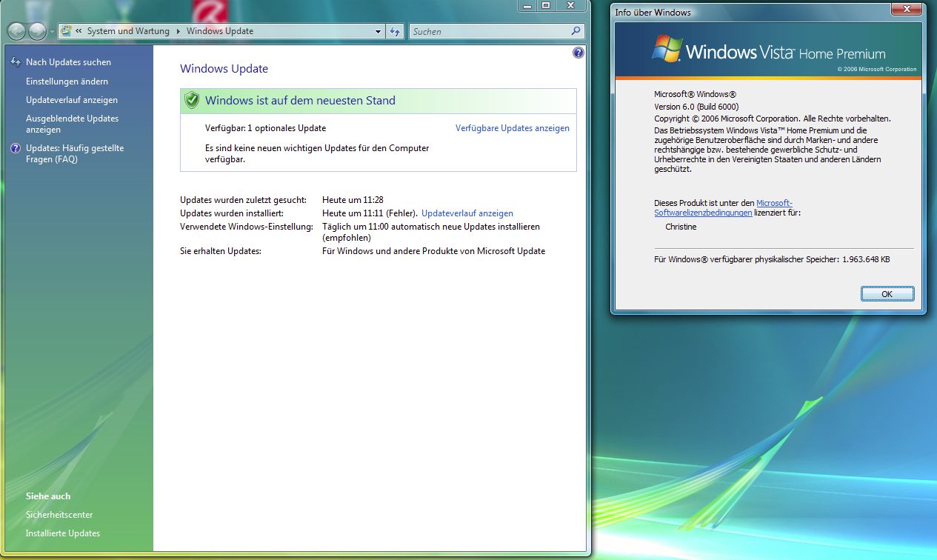Click the Windows Update page title

(224, 69)
